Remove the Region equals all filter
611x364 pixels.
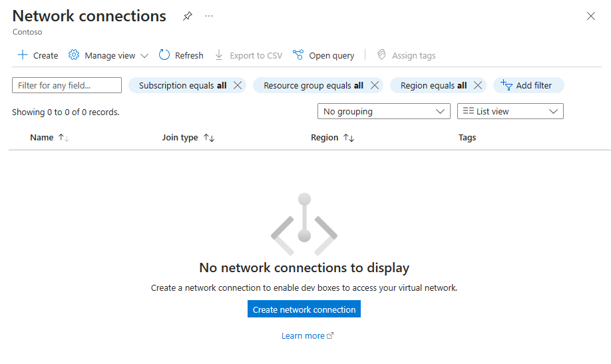pos(478,85)
